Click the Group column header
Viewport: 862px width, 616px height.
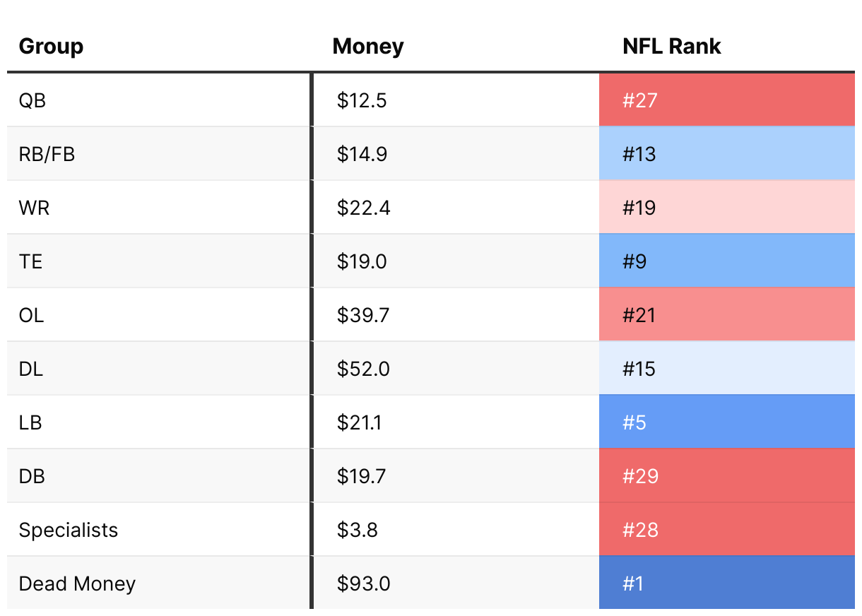pyautogui.click(x=51, y=47)
